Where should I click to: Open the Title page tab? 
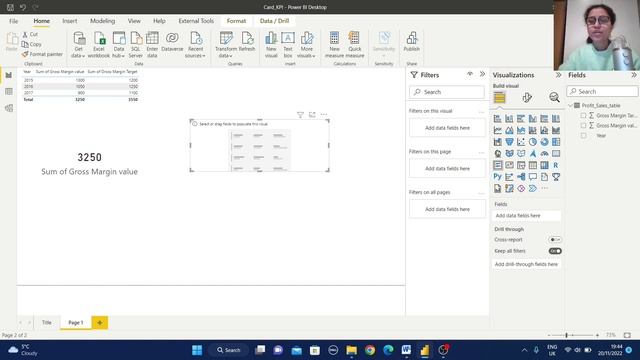coord(47,322)
